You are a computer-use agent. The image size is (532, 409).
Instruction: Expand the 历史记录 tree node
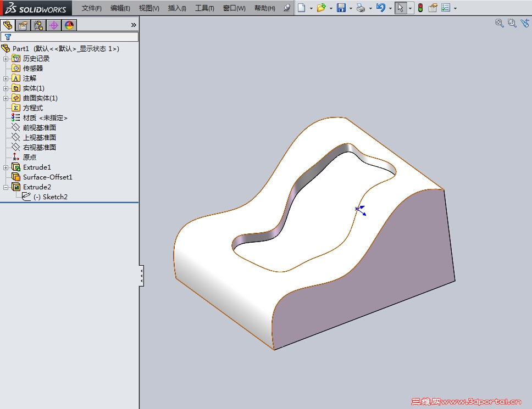5,59
